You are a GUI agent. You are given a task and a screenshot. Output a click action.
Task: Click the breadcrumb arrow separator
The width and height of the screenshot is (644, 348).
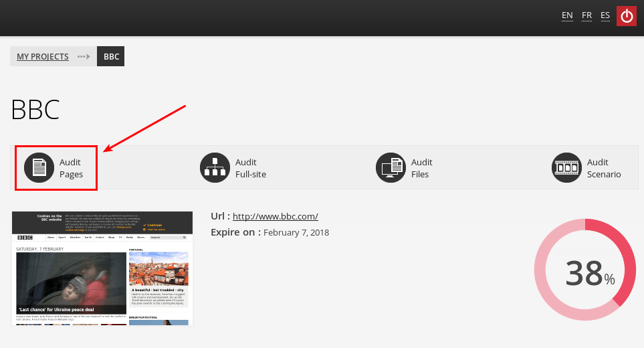84,57
